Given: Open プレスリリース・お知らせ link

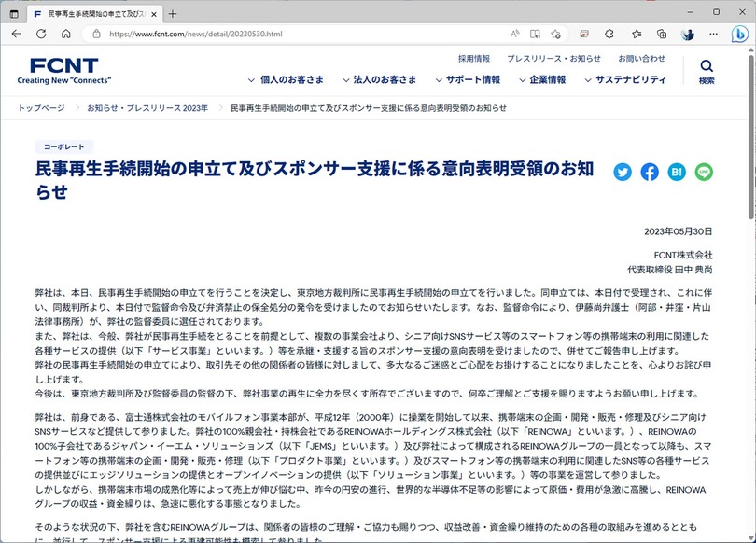Looking at the screenshot, I should (x=553, y=58).
